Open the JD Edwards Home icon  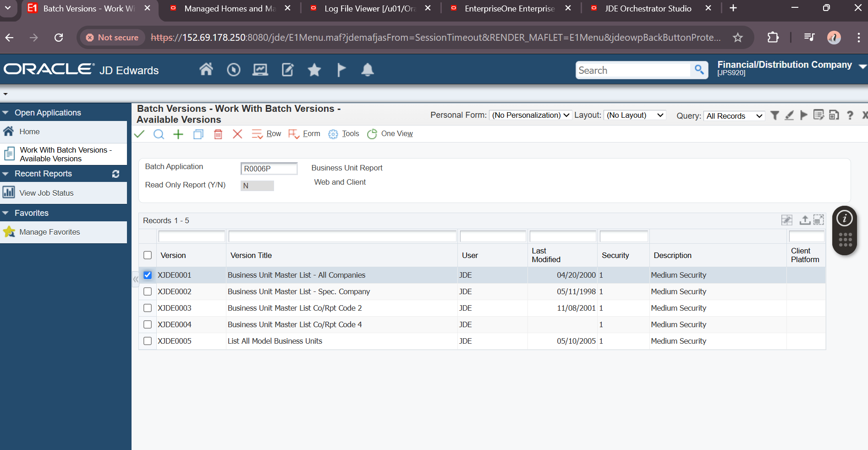206,70
